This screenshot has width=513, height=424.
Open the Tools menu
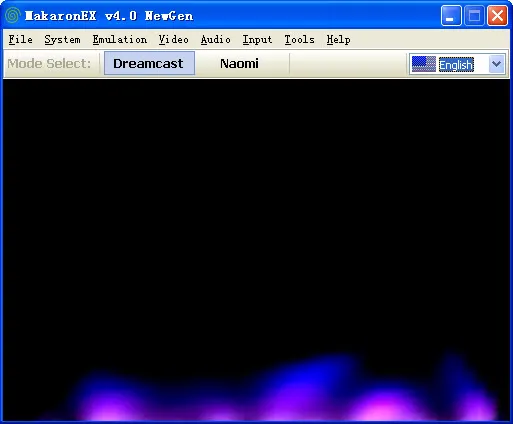pyautogui.click(x=299, y=40)
